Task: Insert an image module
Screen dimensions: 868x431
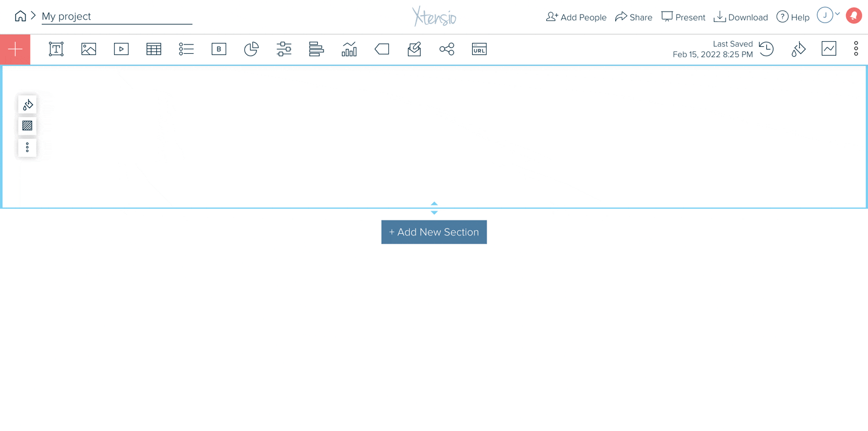Action: pyautogui.click(x=89, y=49)
